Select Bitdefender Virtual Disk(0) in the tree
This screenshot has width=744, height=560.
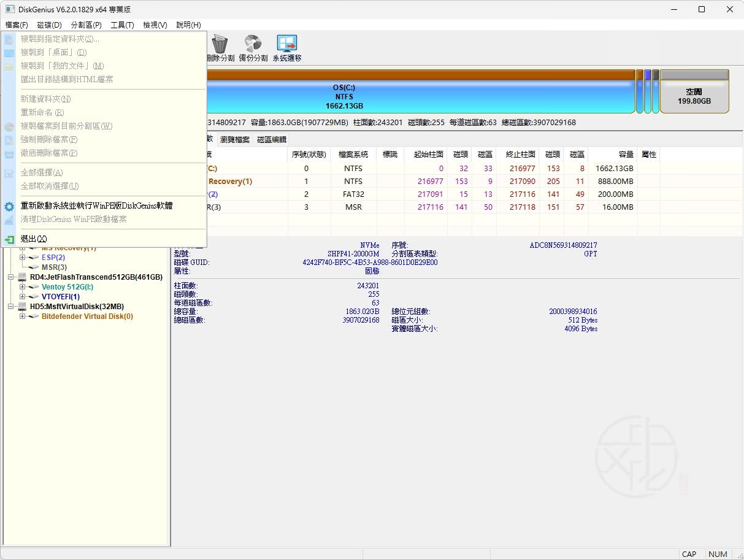87,316
